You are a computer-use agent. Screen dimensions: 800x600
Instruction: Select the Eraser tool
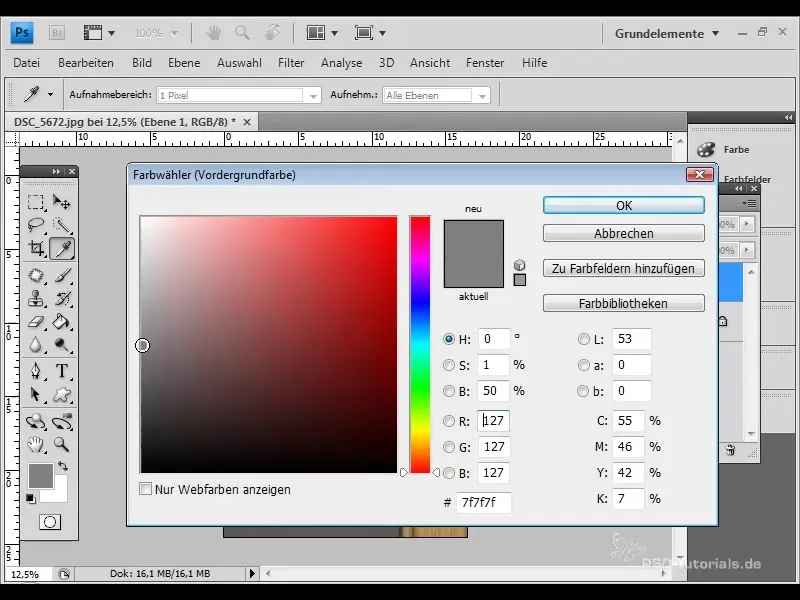point(36,322)
